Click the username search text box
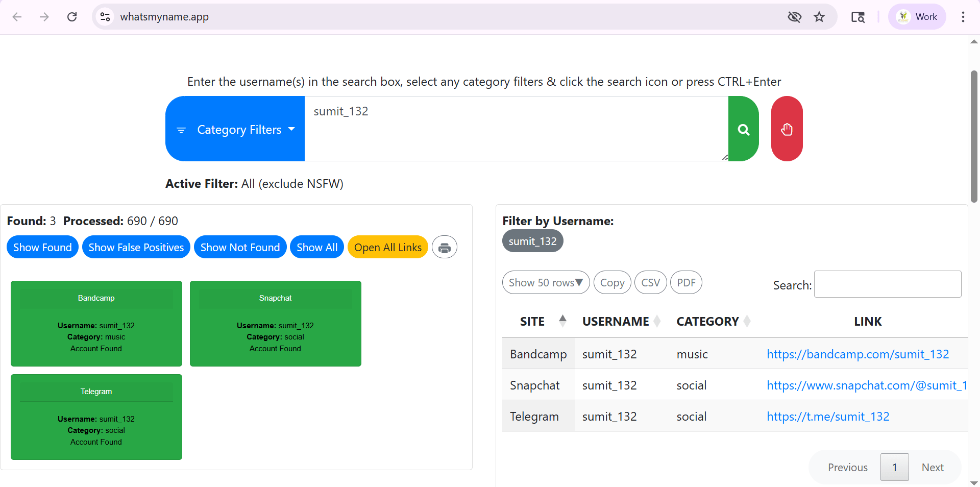 (x=516, y=129)
